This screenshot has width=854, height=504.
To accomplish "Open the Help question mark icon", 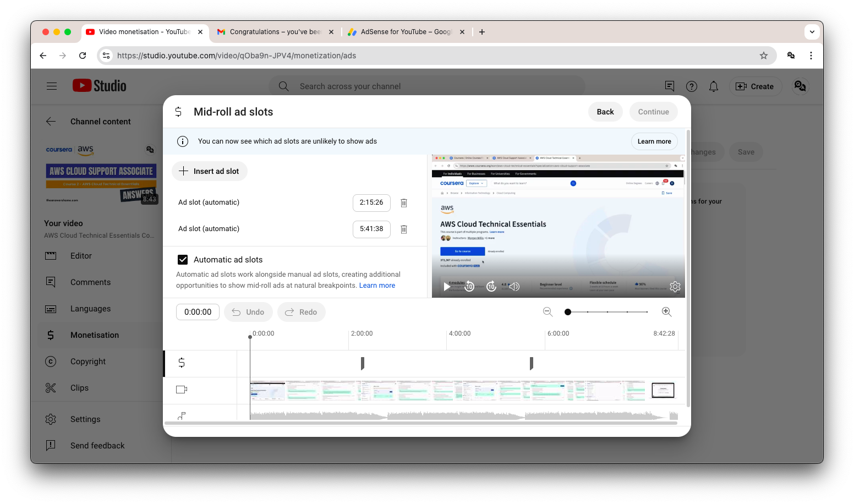I will click(692, 86).
